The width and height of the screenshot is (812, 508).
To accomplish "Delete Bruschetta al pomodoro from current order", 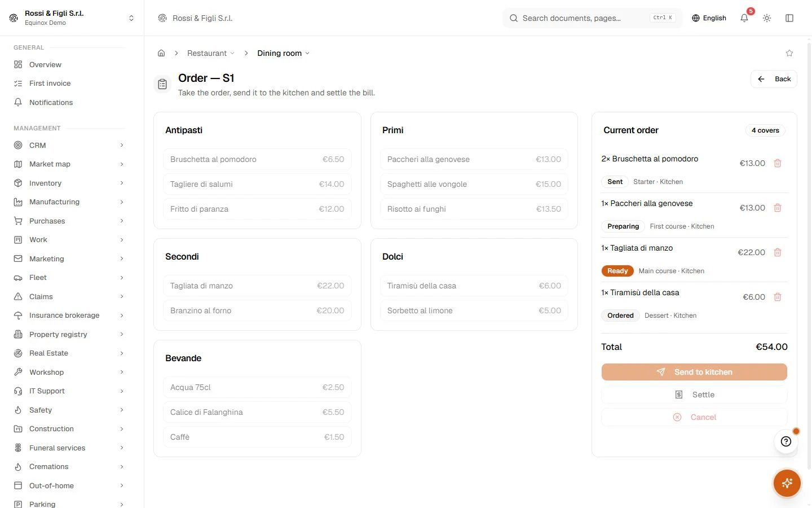I will pos(778,163).
